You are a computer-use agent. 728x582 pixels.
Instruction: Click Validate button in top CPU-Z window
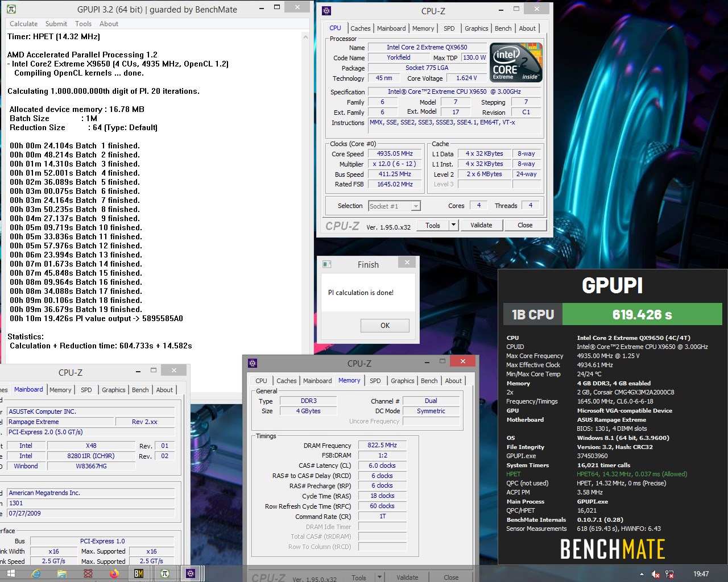point(481,225)
